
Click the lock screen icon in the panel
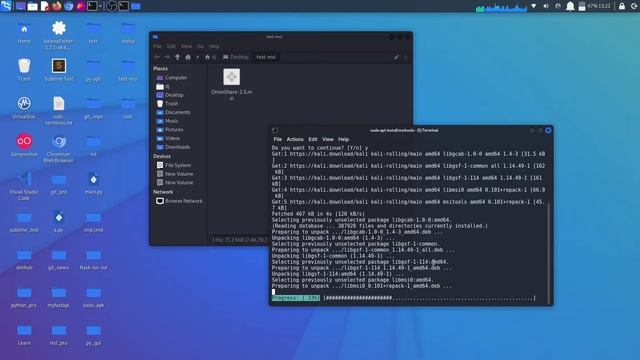622,6
